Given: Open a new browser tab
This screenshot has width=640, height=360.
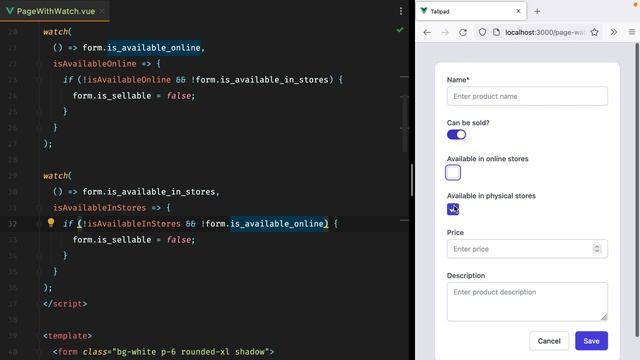Looking at the screenshot, I should tap(537, 11).
